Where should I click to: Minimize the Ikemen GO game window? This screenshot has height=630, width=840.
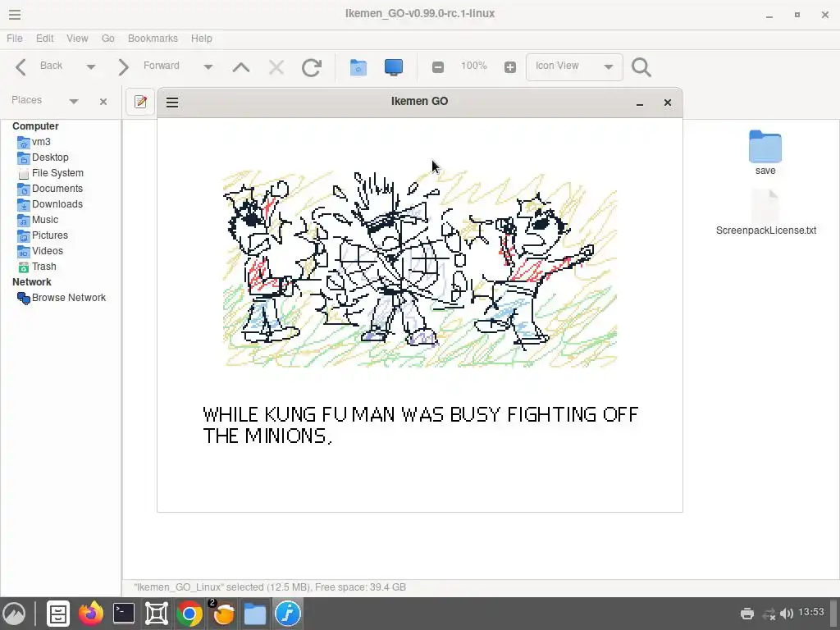[x=640, y=103]
